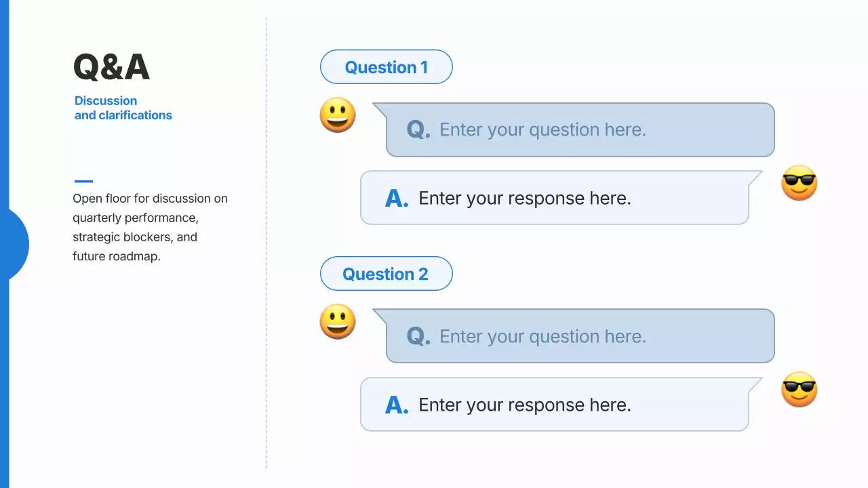Select the Question 1 pill label
This screenshot has width=868, height=488.
(386, 67)
